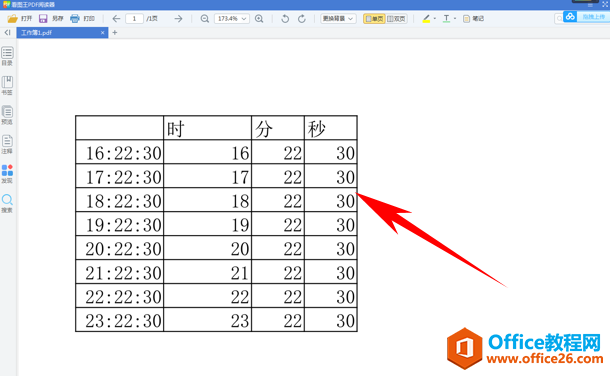610x376 pixels.
Task: Click the cloud upload button
Action: (586, 17)
